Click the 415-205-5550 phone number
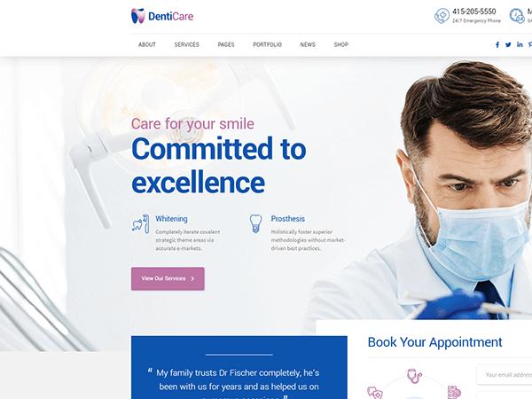532x399 pixels. click(474, 12)
